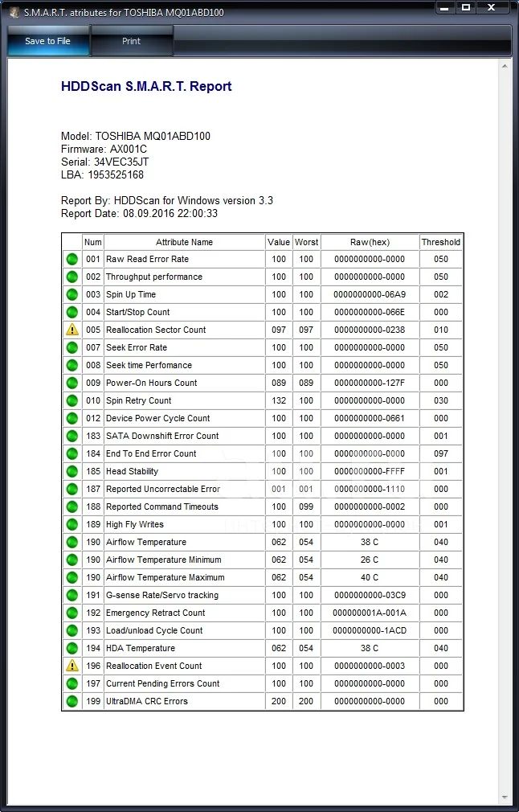
Task: Click raw value 0000000000-1ACD
Action: tap(370, 630)
